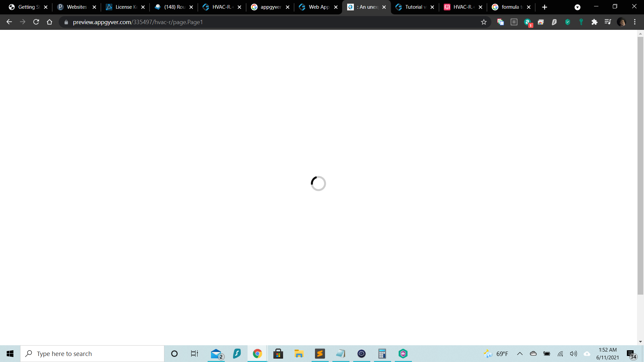Open the notification center
This screenshot has height=362, width=644.
(x=631, y=354)
